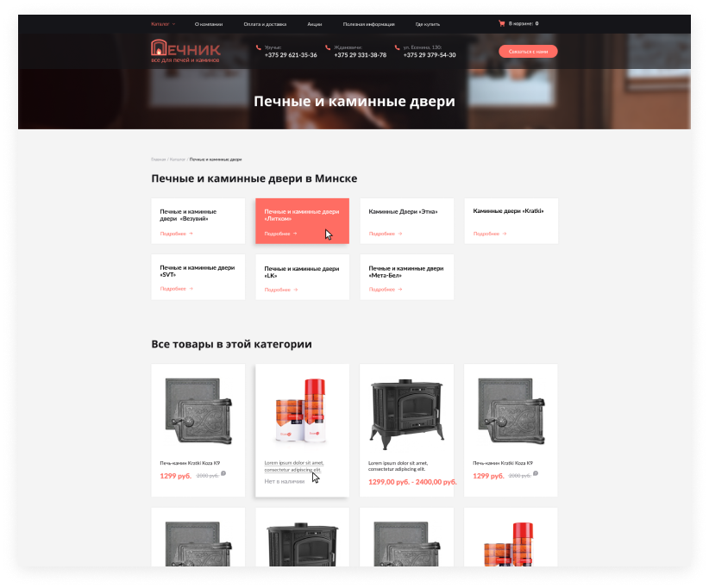Click arrow icon in «Kratki» doors card
The width and height of the screenshot is (709, 588).
point(504,234)
